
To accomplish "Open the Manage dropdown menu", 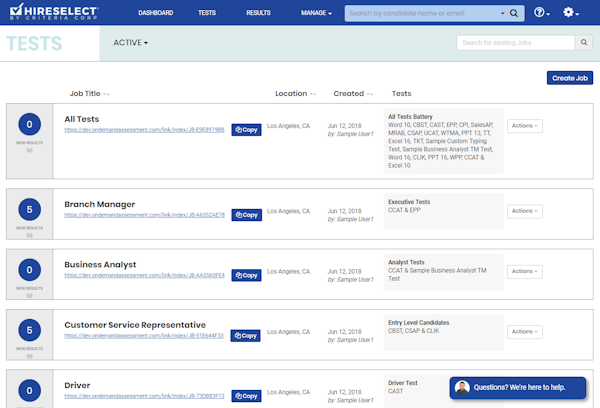I will pos(317,13).
